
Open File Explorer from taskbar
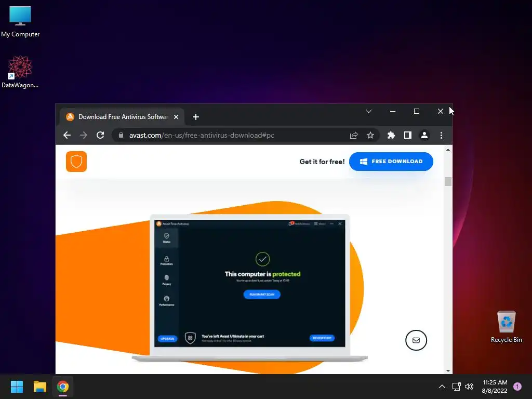(39, 387)
